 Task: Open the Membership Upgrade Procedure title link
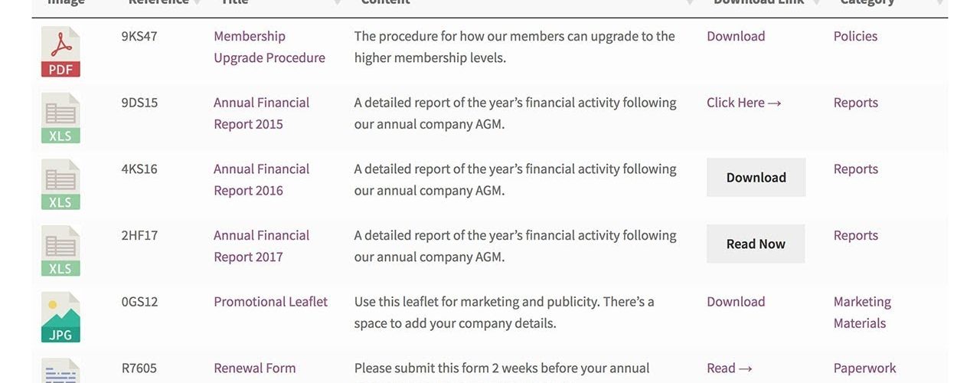[x=269, y=47]
